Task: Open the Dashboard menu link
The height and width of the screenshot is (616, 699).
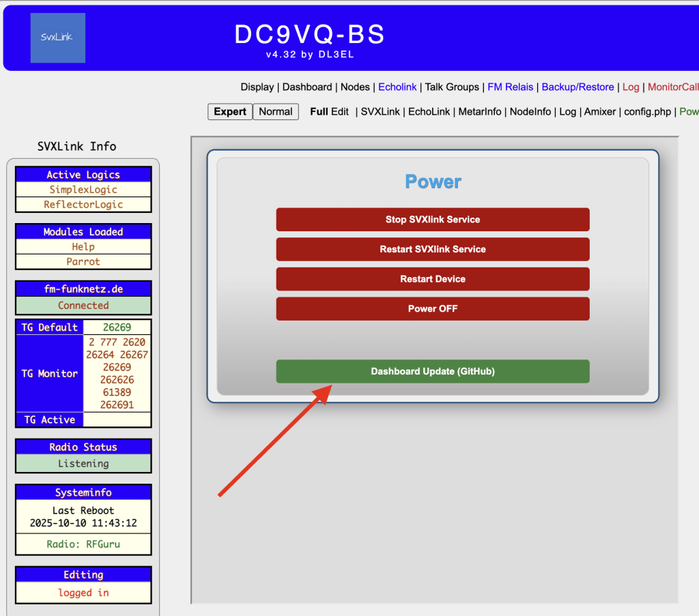Action: 306,87
